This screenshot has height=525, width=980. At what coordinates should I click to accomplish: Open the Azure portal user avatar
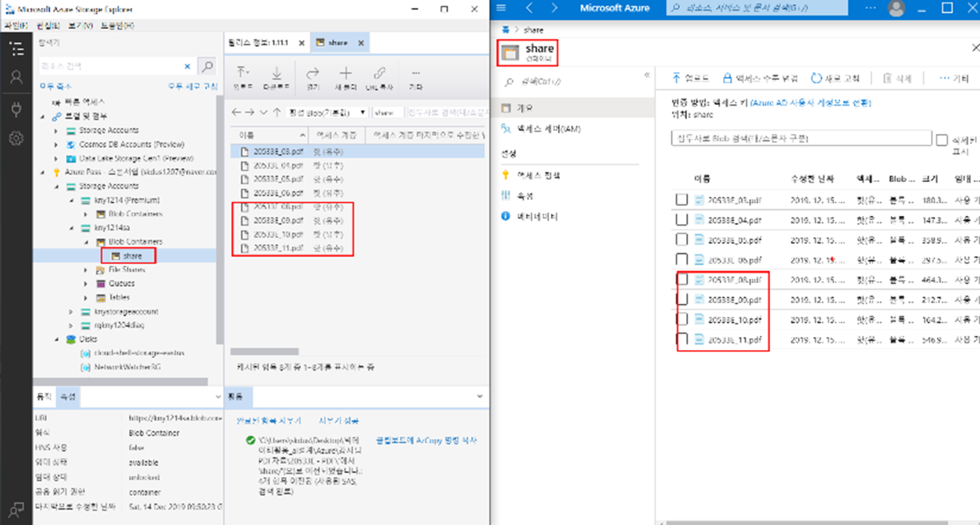896,8
